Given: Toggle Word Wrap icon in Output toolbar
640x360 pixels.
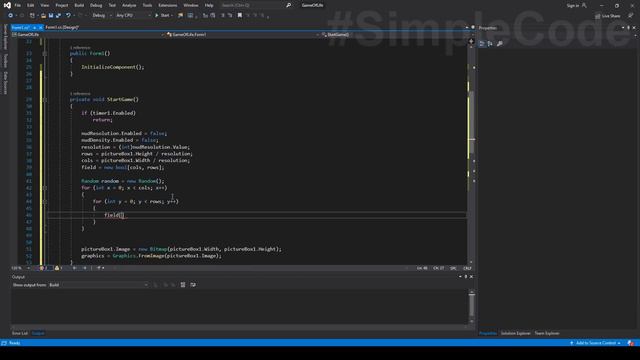Looking at the screenshot, I should tap(193, 285).
